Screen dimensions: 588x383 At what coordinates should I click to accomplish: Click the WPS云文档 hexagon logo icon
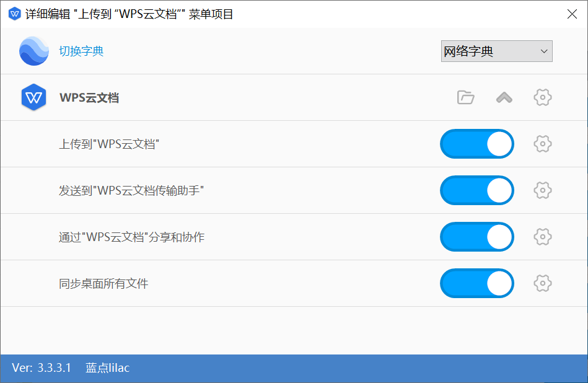tap(33, 97)
